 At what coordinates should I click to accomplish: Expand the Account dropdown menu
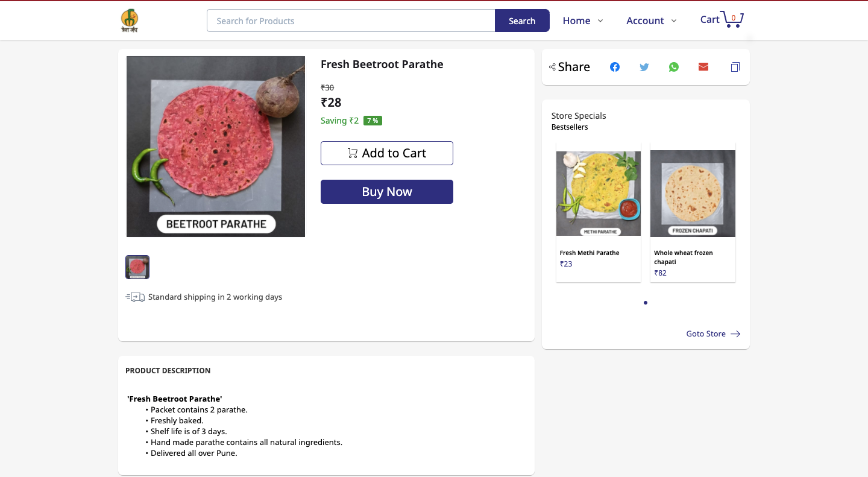[x=651, y=21]
